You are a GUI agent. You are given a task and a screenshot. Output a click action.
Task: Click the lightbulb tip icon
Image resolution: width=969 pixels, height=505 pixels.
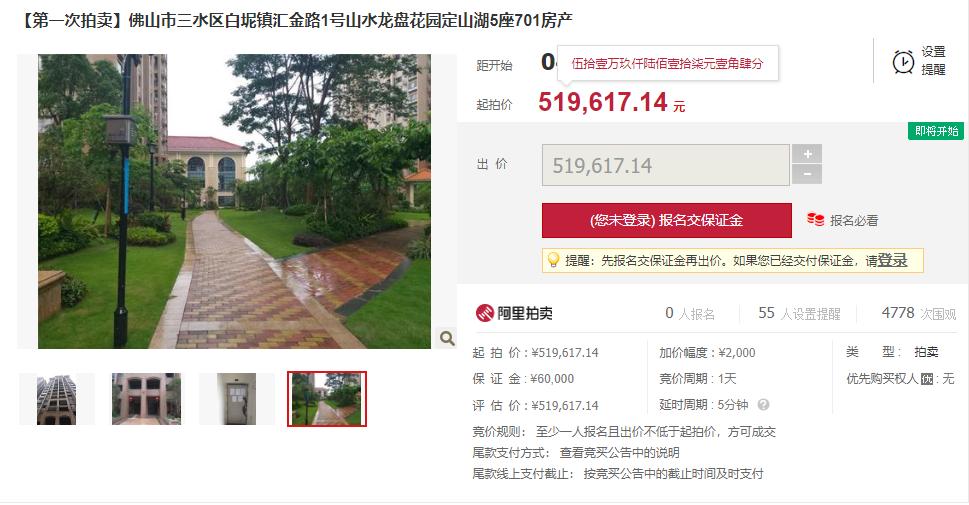click(553, 260)
